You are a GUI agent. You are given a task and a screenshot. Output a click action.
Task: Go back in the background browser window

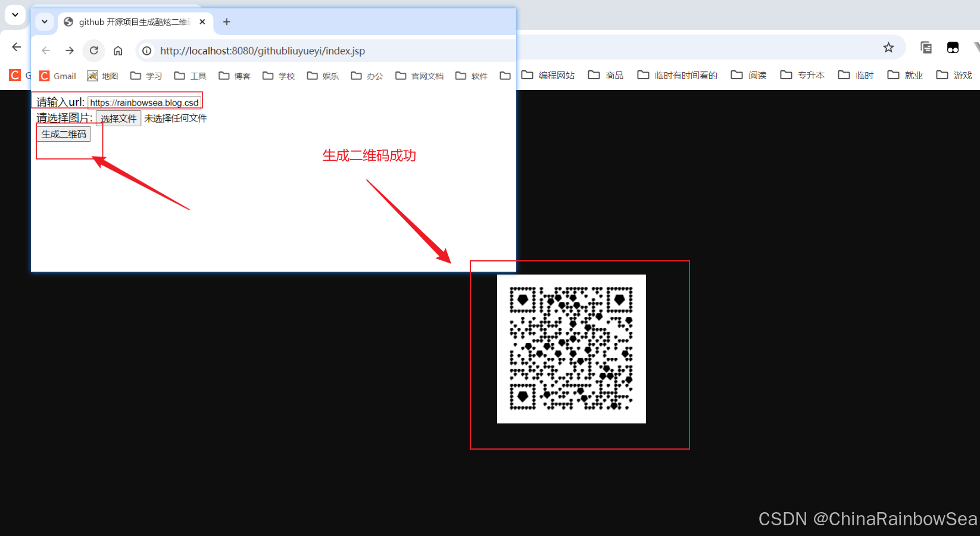(17, 46)
